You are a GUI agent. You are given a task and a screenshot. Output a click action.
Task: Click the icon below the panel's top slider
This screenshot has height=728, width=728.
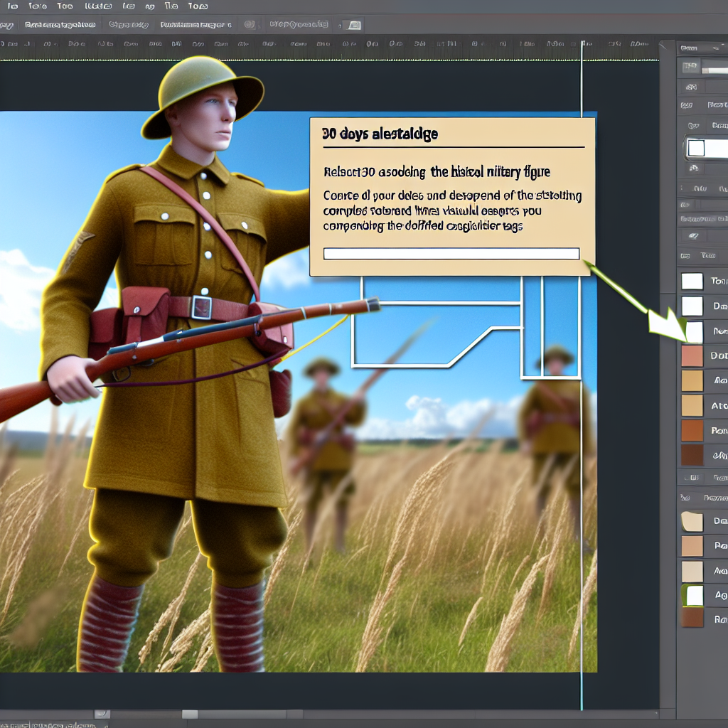coord(691,87)
